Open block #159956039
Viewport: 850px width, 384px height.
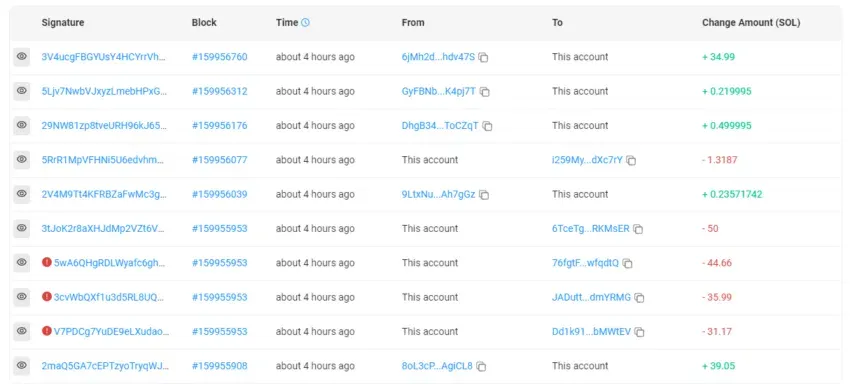click(x=220, y=194)
